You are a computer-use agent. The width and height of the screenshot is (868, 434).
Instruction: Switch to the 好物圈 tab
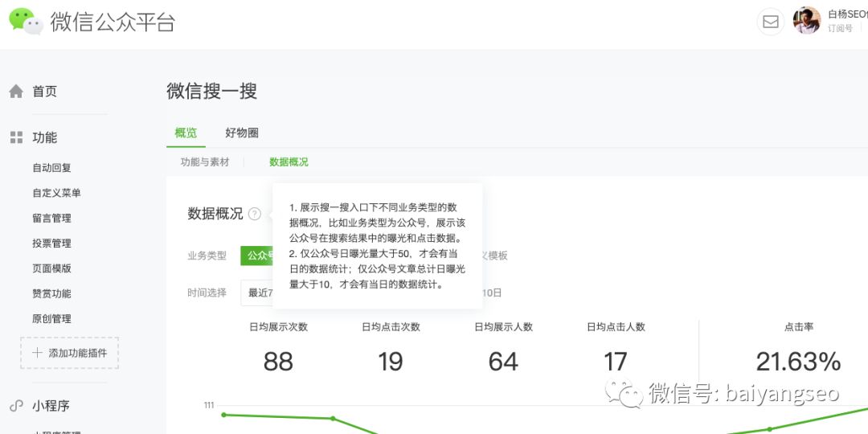[242, 133]
